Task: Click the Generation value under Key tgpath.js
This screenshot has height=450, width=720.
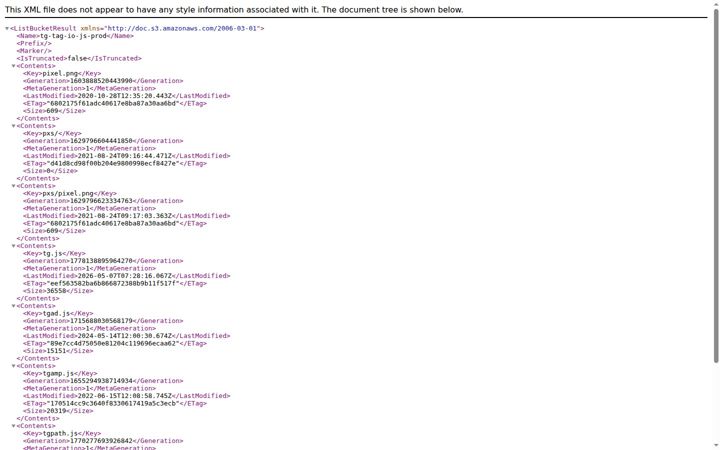Action: pos(101,441)
